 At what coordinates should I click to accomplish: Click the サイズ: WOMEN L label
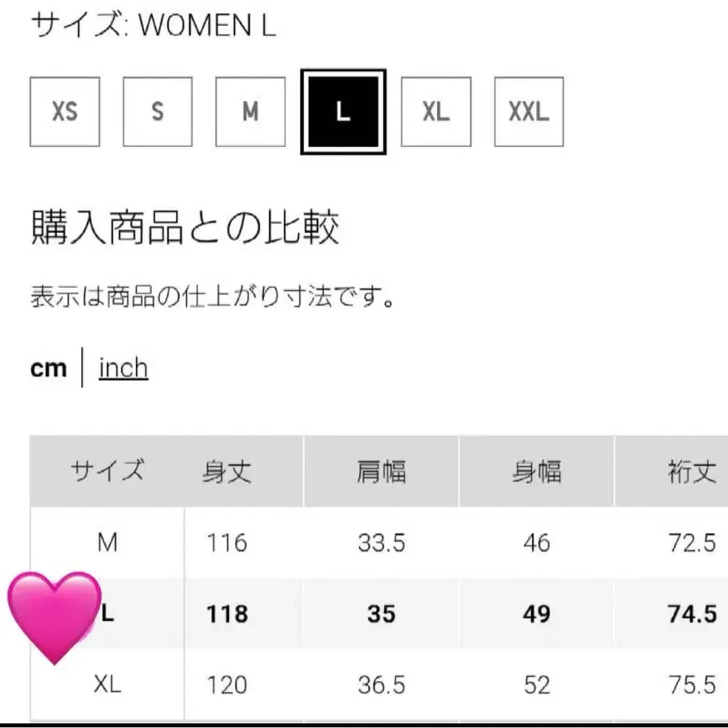pyautogui.click(x=152, y=26)
